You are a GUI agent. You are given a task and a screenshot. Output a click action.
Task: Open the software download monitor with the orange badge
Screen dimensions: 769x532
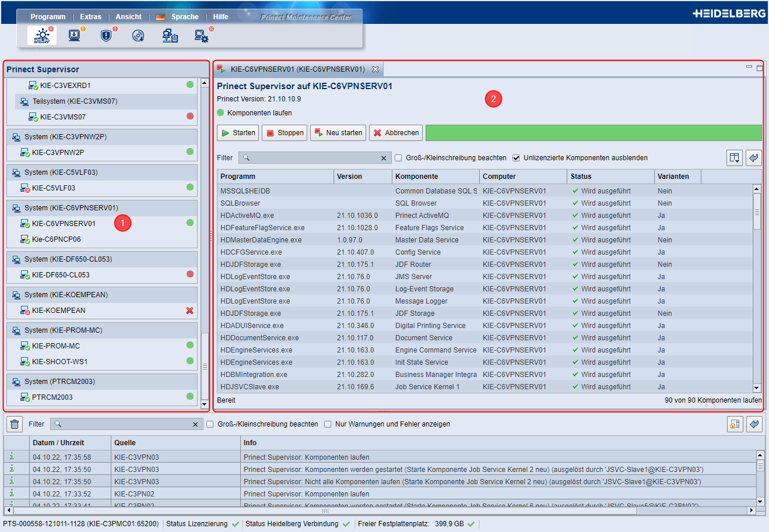75,36
